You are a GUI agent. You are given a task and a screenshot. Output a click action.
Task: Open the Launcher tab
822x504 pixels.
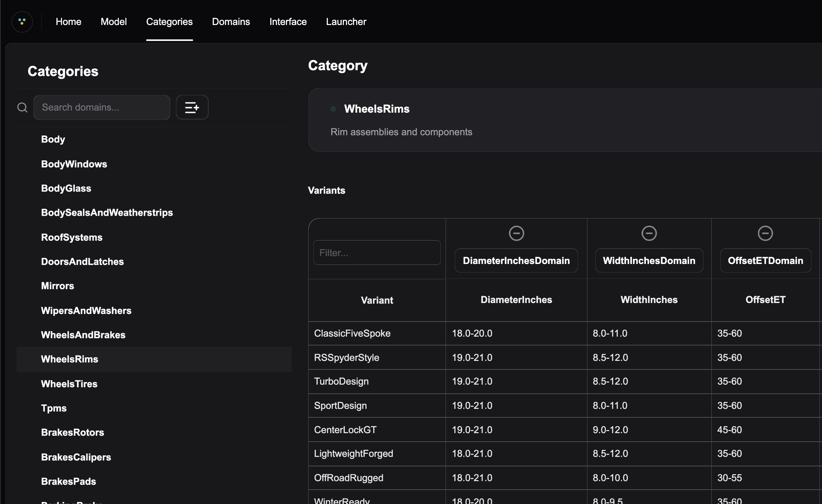[x=346, y=22]
